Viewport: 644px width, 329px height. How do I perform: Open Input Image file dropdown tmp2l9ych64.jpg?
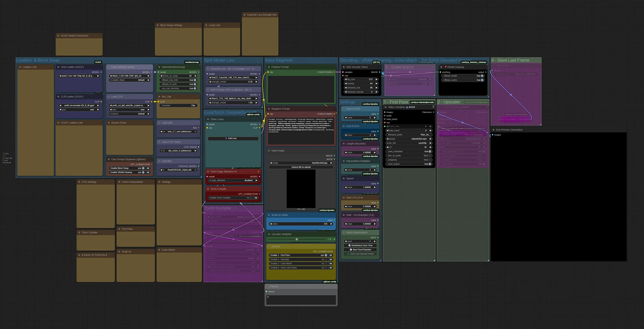pos(301,163)
